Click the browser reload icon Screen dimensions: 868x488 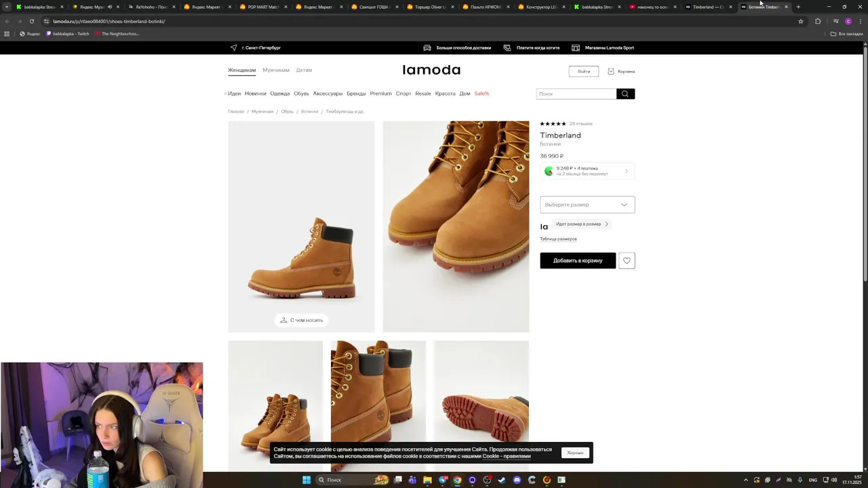[x=32, y=21]
